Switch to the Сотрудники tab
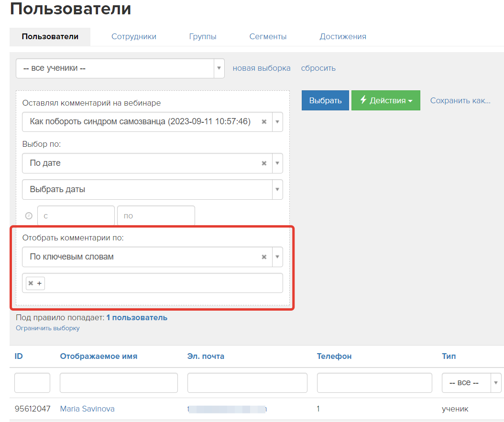Image resolution: width=504 pixels, height=422 pixels. (133, 36)
